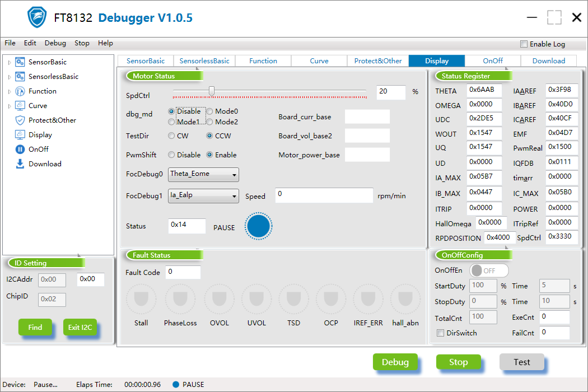Click the Stall fault indicator icon
This screenshot has height=392, width=588.
tap(141, 299)
